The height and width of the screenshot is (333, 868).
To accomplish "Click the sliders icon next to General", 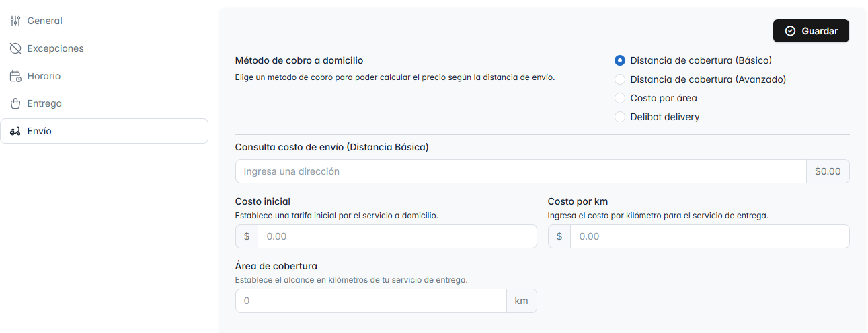I will coord(15,21).
